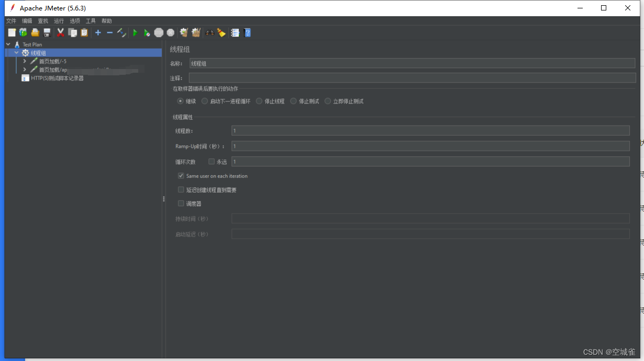644x361 pixels.
Task: Click the Clear gear-and-broom icon
Action: pos(184,32)
